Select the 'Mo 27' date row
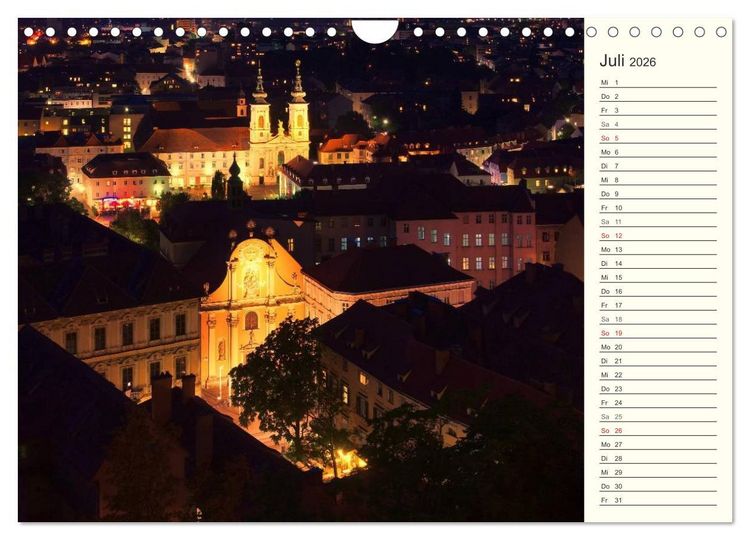Screen dimensions: 750x540 coord(658,444)
